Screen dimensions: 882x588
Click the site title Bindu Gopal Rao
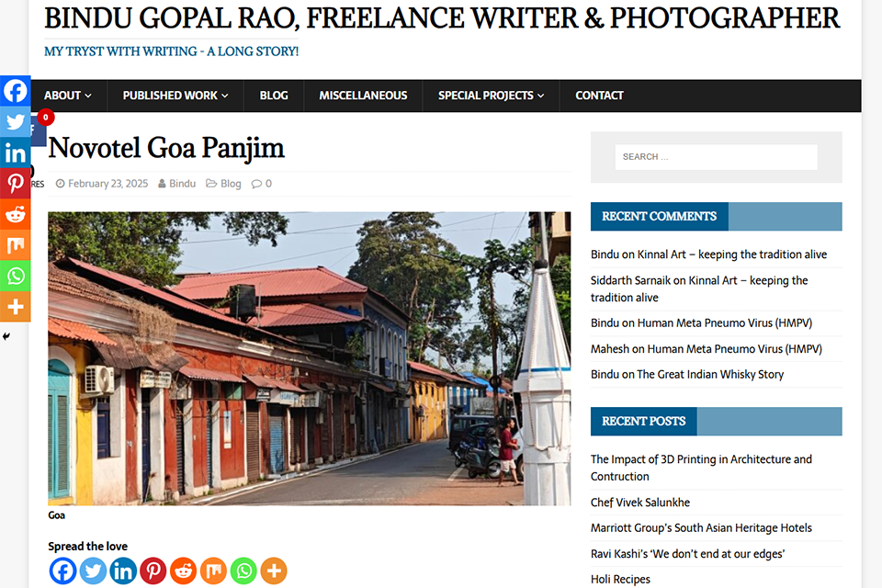click(442, 18)
